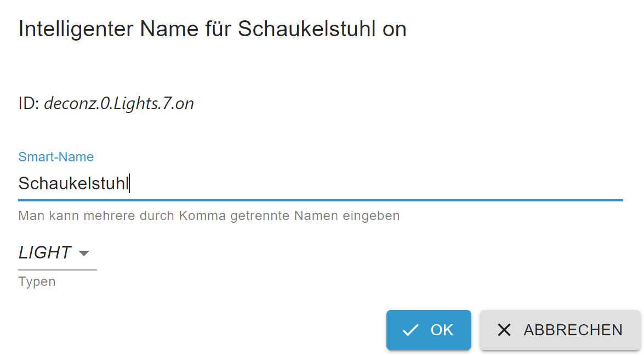This screenshot has height=355, width=644.
Task: Click the Typen label below the dropdown
Action: (x=37, y=282)
